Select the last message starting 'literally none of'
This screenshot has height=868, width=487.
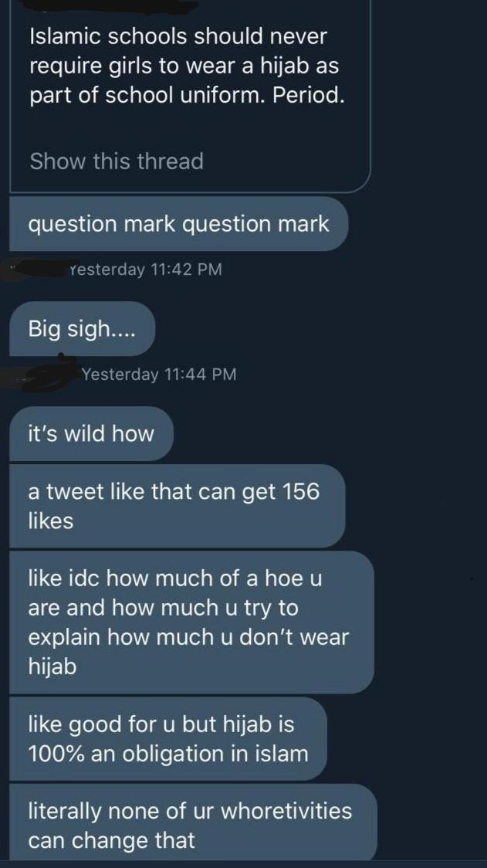click(x=193, y=822)
